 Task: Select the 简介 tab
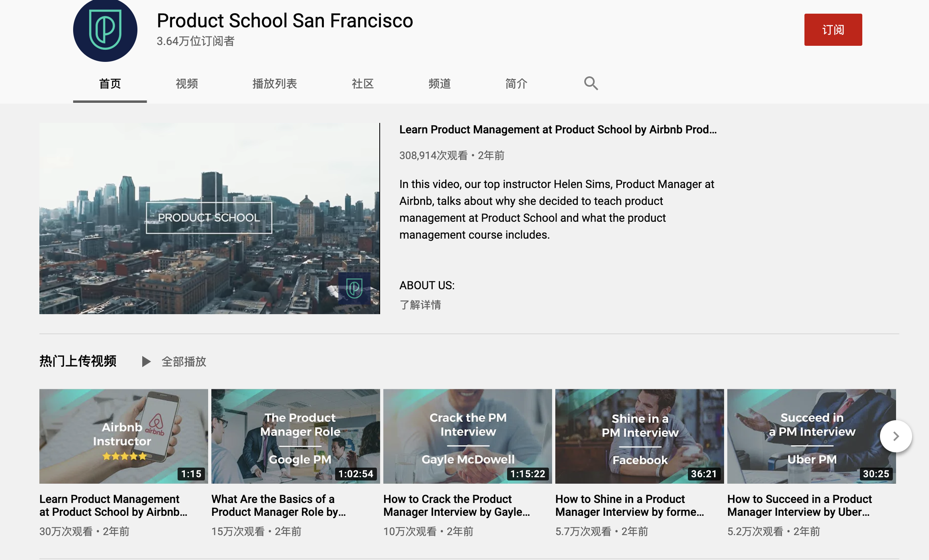(x=516, y=84)
